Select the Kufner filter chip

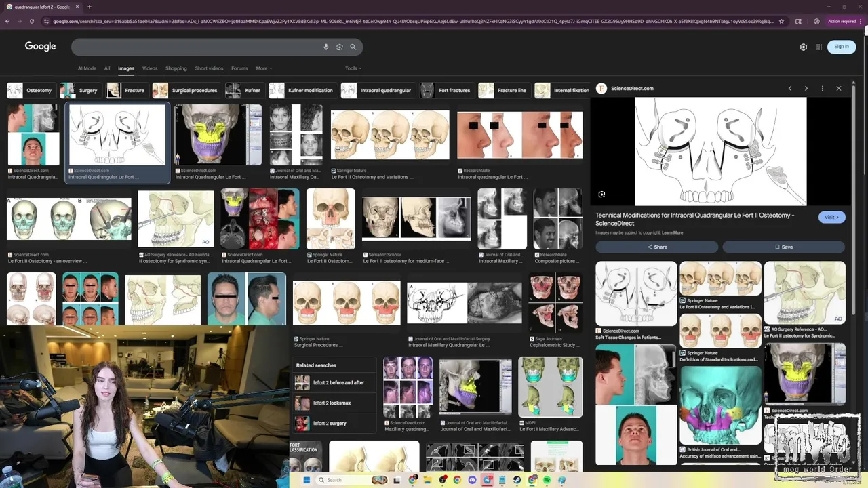[x=244, y=90]
